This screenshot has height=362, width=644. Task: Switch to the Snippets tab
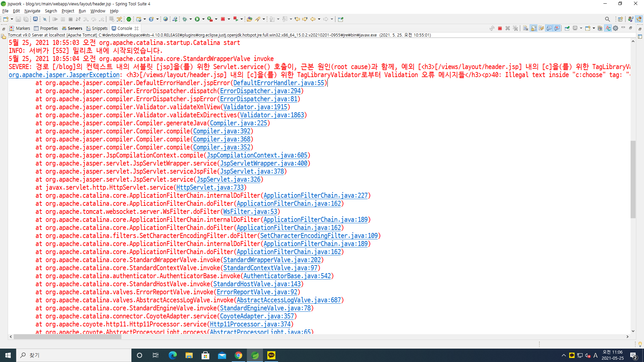click(x=97, y=28)
